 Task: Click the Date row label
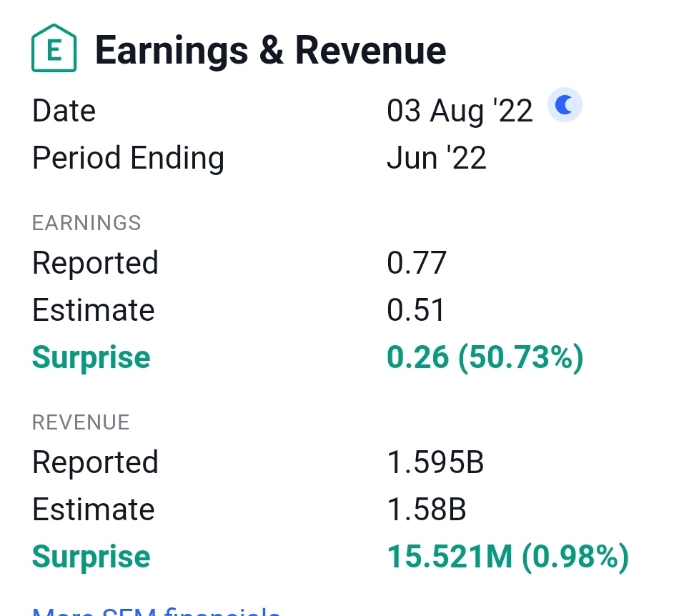[x=64, y=111]
